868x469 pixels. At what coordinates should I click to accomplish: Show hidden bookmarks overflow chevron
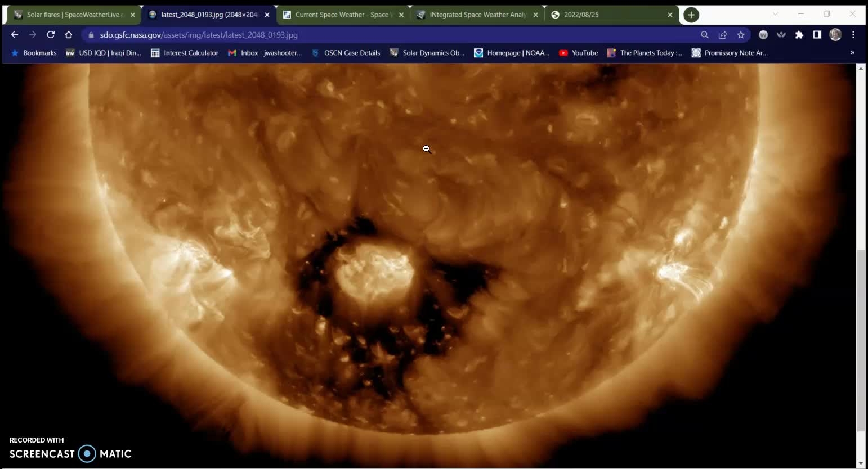click(x=852, y=53)
